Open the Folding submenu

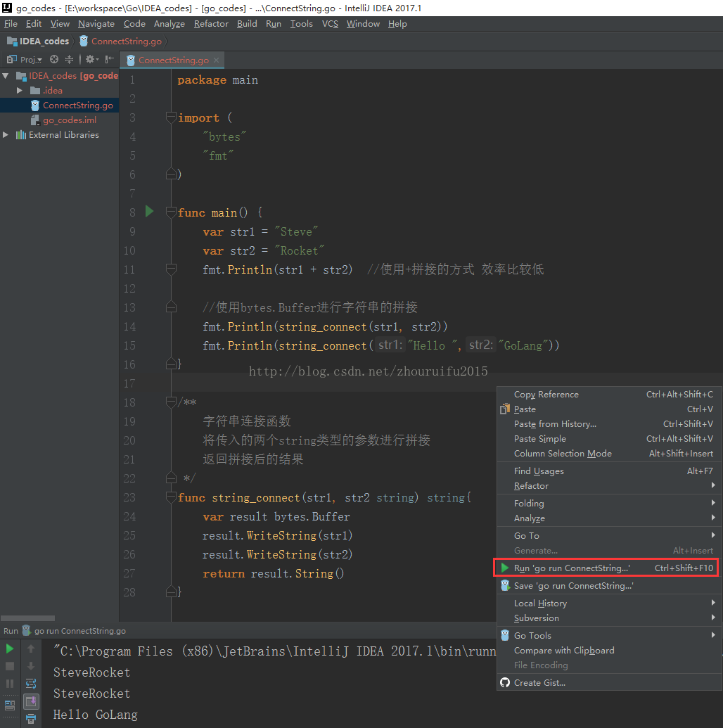pyautogui.click(x=609, y=504)
